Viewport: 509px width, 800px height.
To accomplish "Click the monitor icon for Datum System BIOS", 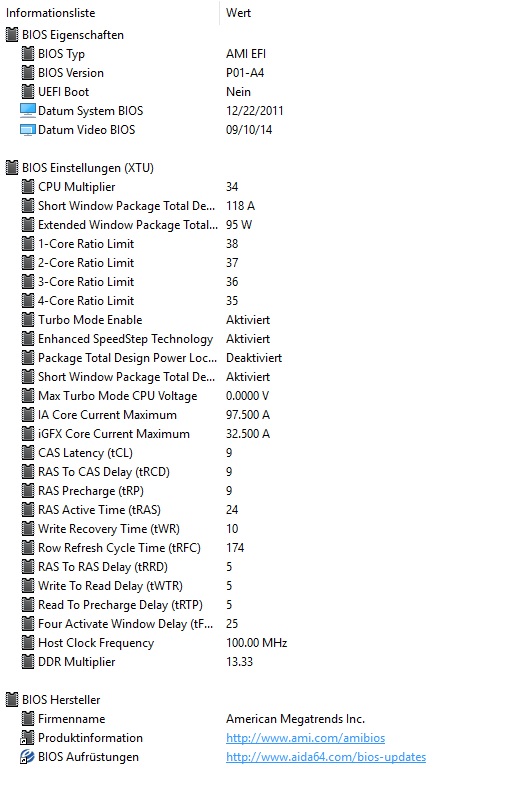I will 28,110.
